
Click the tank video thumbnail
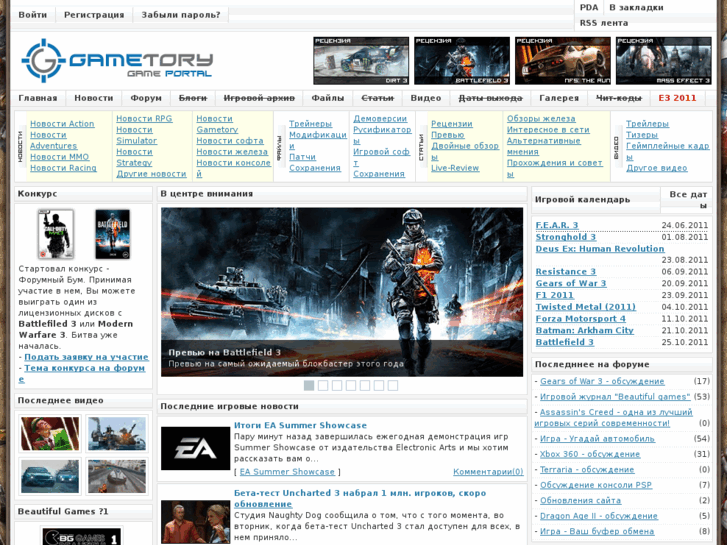tap(117, 433)
